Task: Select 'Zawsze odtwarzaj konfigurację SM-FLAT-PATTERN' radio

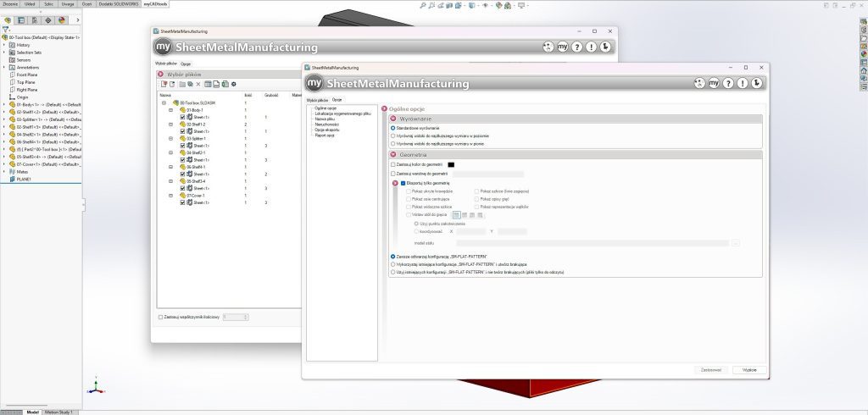Action: tap(393, 257)
